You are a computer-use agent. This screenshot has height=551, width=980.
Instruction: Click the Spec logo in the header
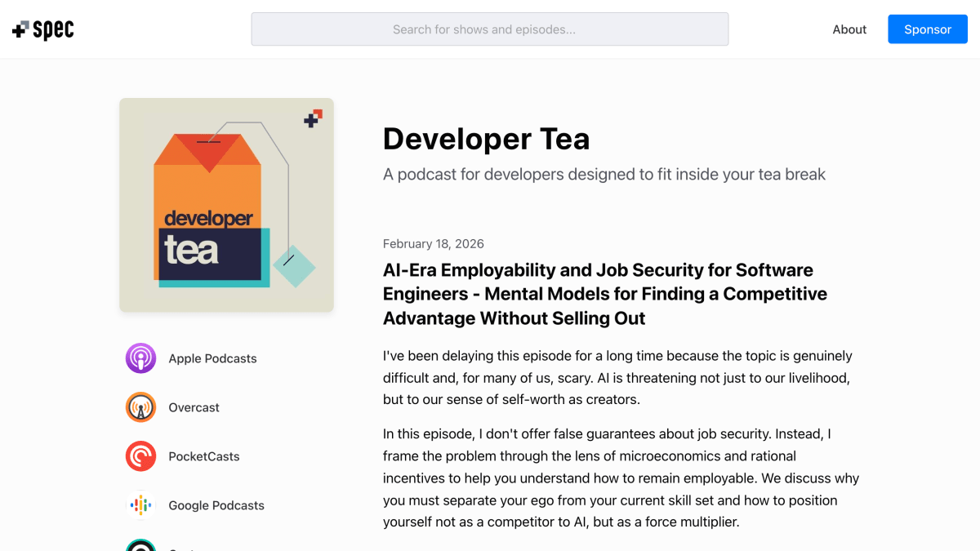click(42, 29)
